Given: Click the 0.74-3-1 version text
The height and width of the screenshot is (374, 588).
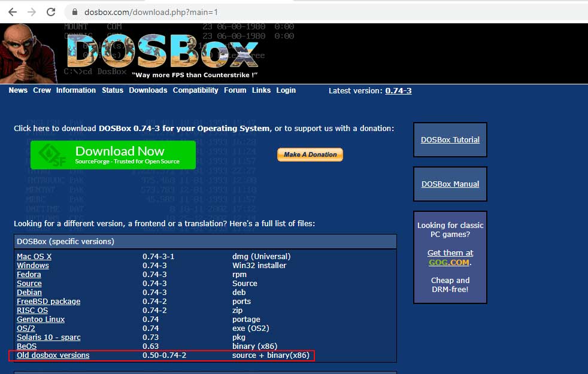Looking at the screenshot, I should click(x=158, y=256).
